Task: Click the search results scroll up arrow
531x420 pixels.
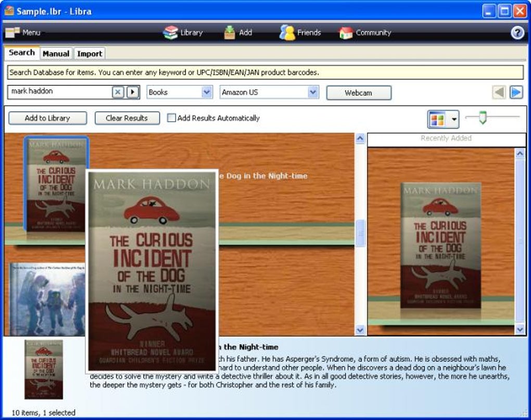Action: click(x=360, y=138)
